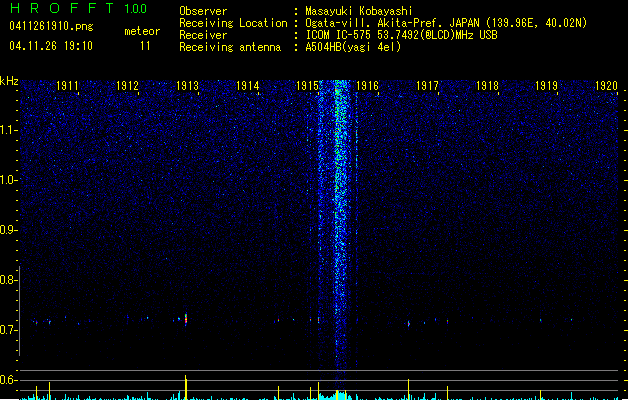Viewport: 629px width, 400px height.
Task: Click the 1915 time axis marker
Action: click(x=307, y=86)
